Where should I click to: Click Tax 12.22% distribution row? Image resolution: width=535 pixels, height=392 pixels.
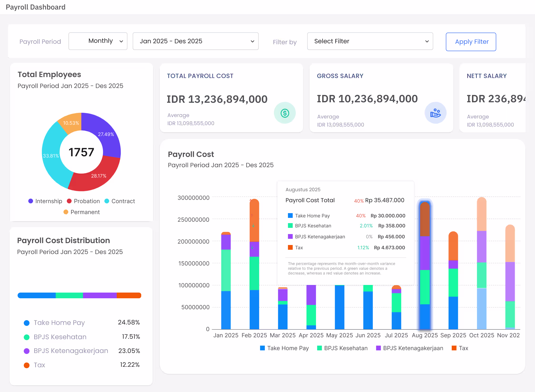[x=82, y=365]
